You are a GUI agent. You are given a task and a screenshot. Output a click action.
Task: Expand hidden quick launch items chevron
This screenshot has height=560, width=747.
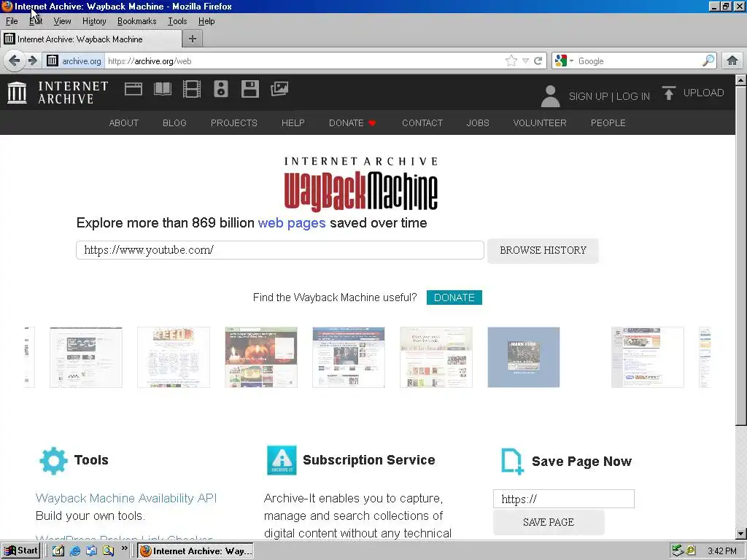(124, 548)
